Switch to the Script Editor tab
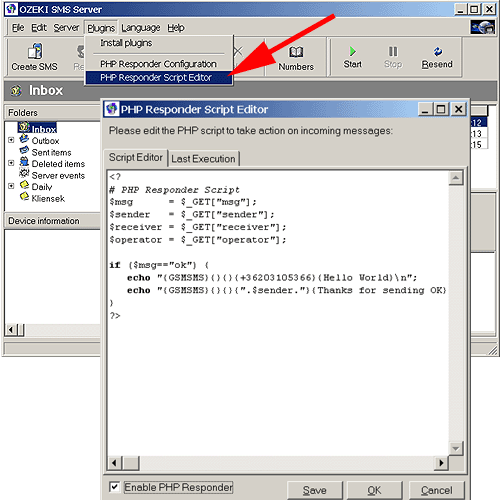500x500 pixels. click(x=136, y=157)
